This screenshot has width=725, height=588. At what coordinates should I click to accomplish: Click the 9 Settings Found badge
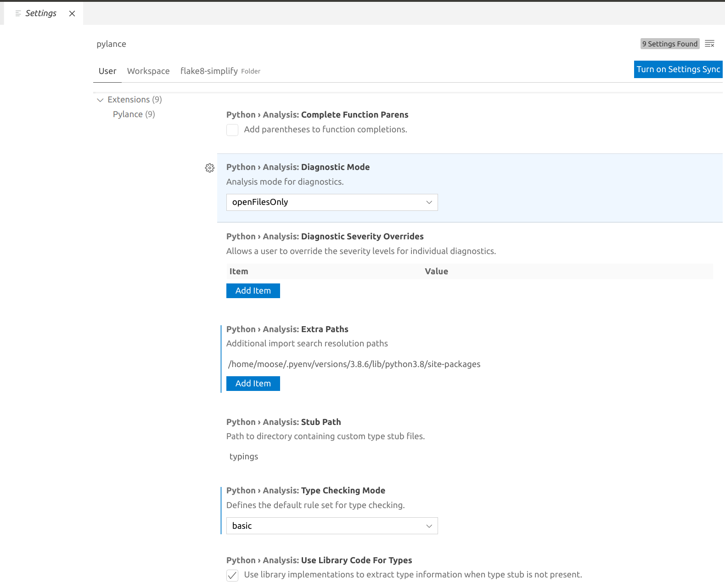point(670,44)
